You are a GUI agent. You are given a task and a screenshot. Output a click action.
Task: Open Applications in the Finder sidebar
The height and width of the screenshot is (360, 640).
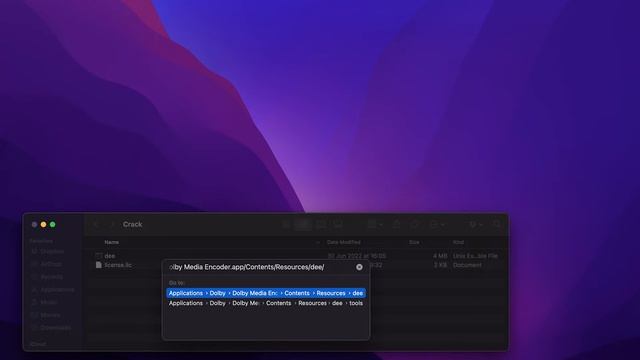coord(53,289)
